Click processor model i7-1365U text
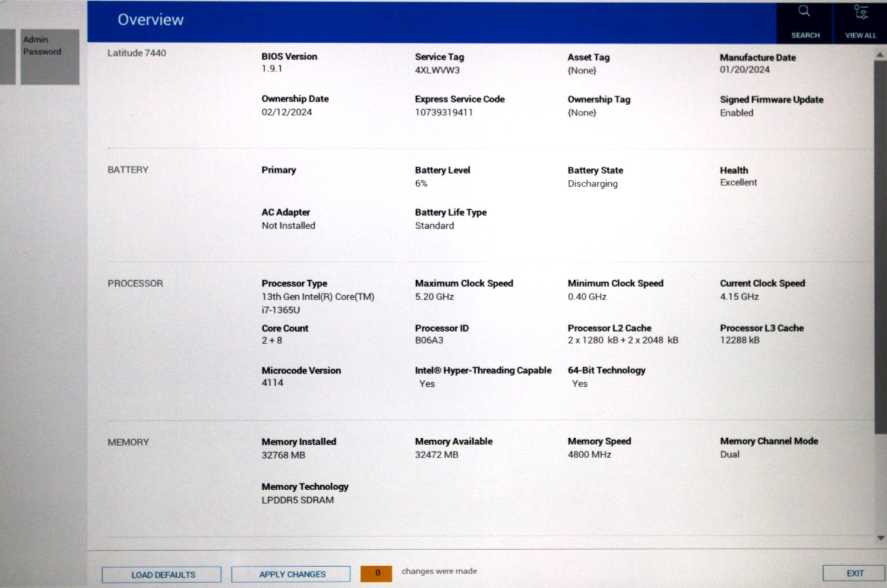Screen dimensions: 887x588 [281, 310]
